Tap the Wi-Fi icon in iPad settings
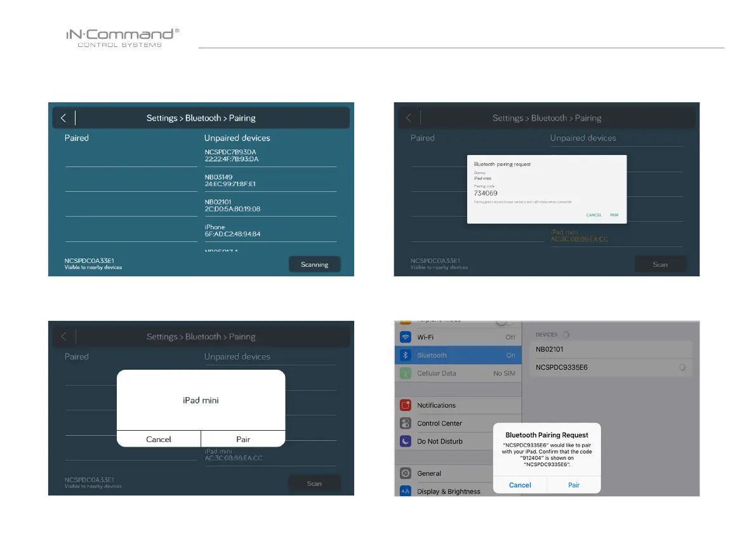The width and height of the screenshot is (756, 533). click(406, 337)
